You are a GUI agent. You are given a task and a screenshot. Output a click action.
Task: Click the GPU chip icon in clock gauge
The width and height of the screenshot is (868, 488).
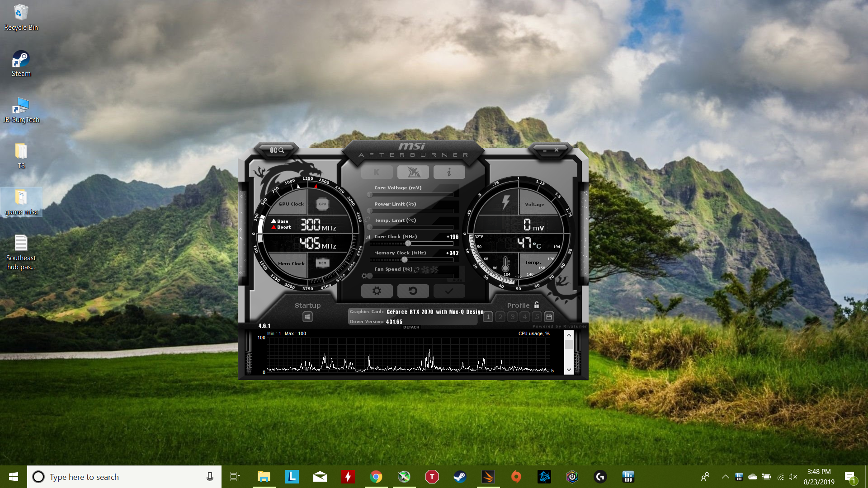pyautogui.click(x=322, y=204)
